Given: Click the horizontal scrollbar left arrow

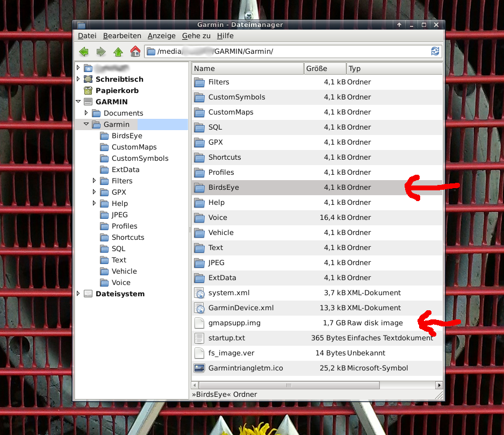Looking at the screenshot, I should (x=195, y=385).
